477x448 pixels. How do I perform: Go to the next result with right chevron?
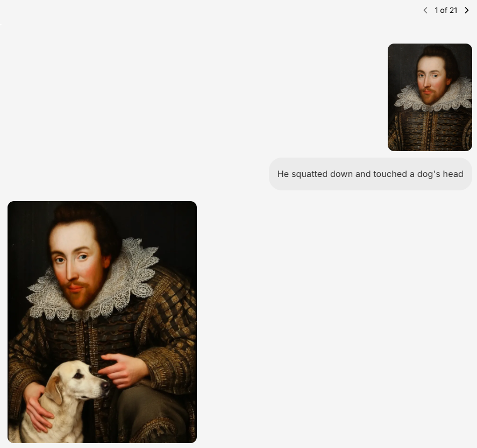[x=467, y=10]
